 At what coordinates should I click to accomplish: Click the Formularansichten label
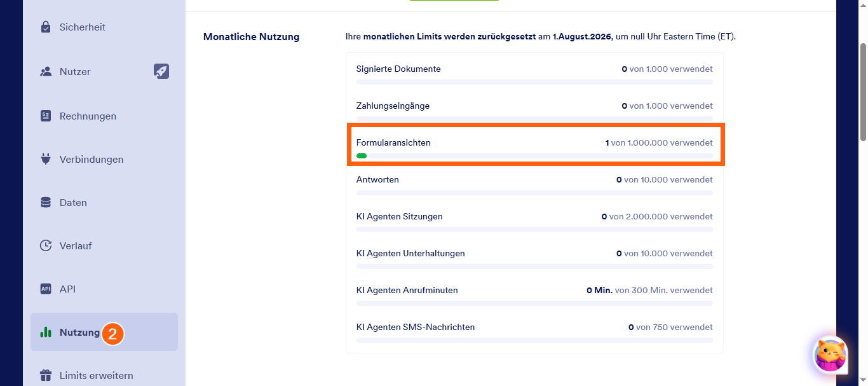point(393,142)
